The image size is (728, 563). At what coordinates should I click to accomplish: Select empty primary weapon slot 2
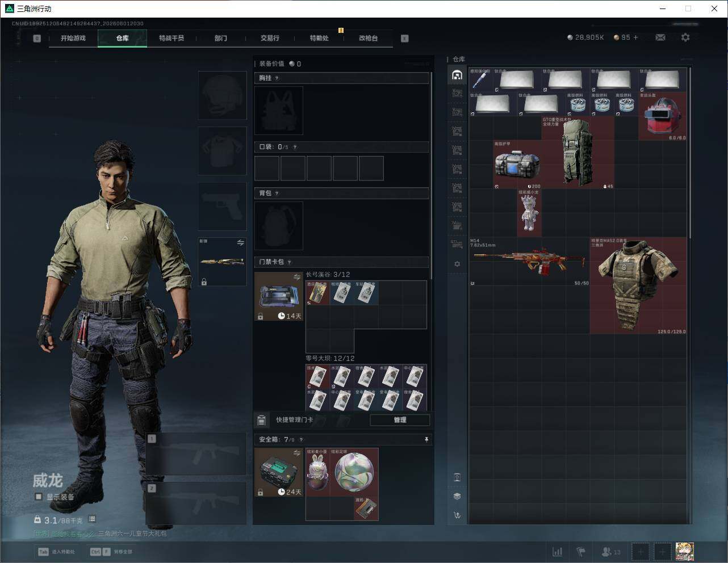196,503
